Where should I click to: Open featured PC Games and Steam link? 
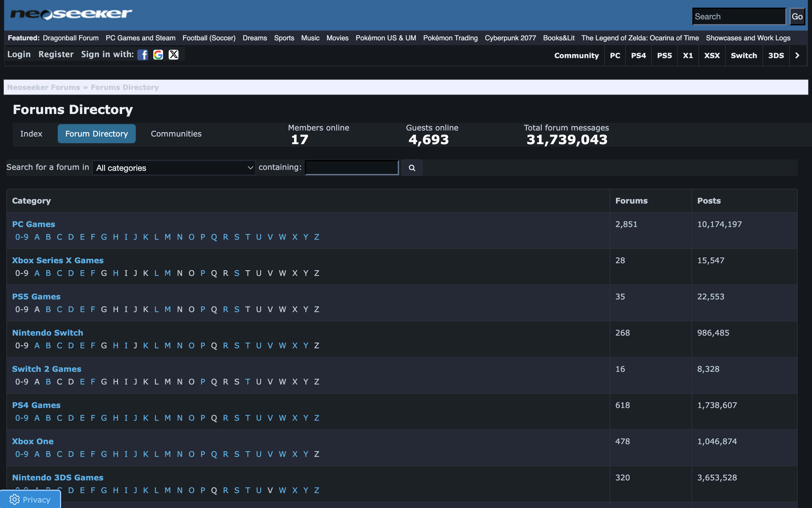pyautogui.click(x=141, y=38)
